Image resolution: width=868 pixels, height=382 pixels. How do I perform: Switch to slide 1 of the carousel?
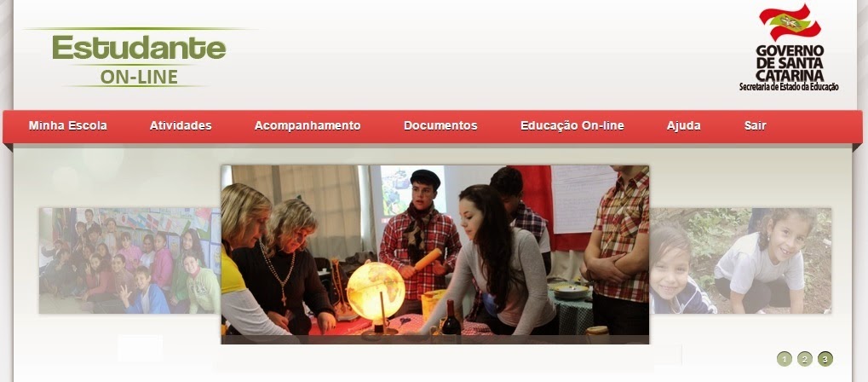click(784, 359)
